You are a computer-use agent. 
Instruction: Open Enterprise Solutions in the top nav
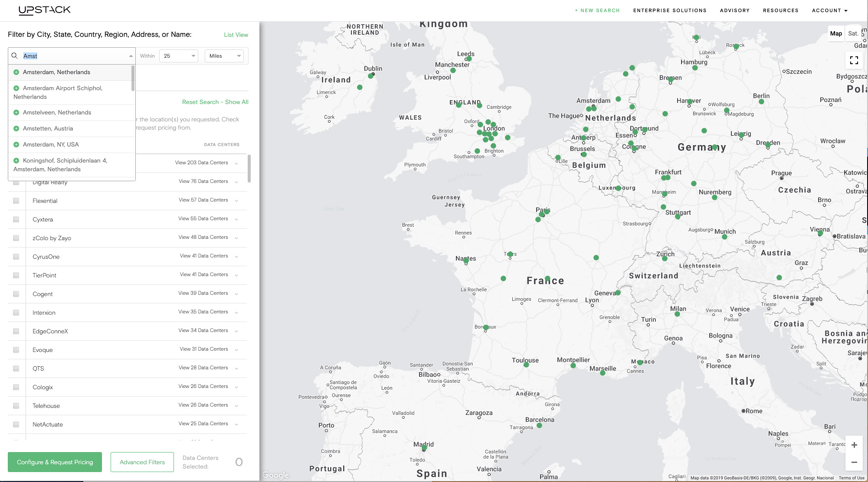click(670, 10)
